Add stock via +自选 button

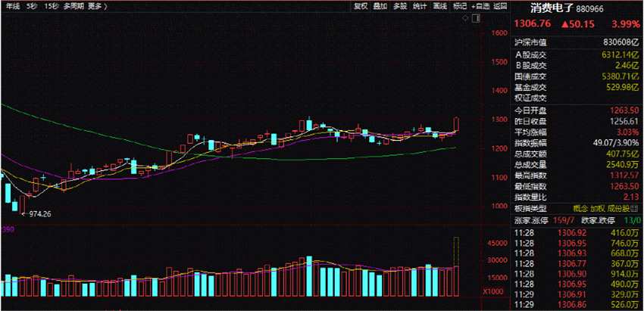(x=480, y=6)
